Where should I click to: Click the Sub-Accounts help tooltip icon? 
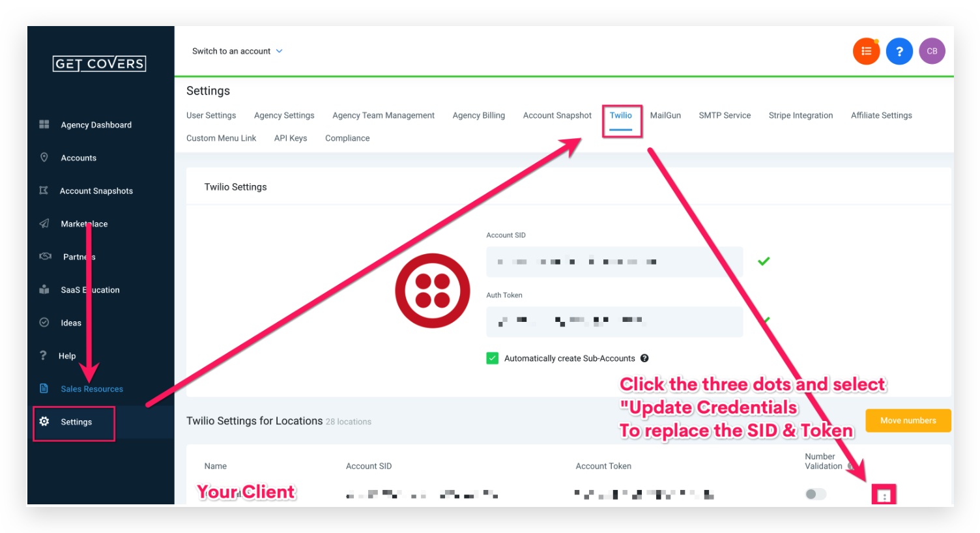[x=644, y=358]
